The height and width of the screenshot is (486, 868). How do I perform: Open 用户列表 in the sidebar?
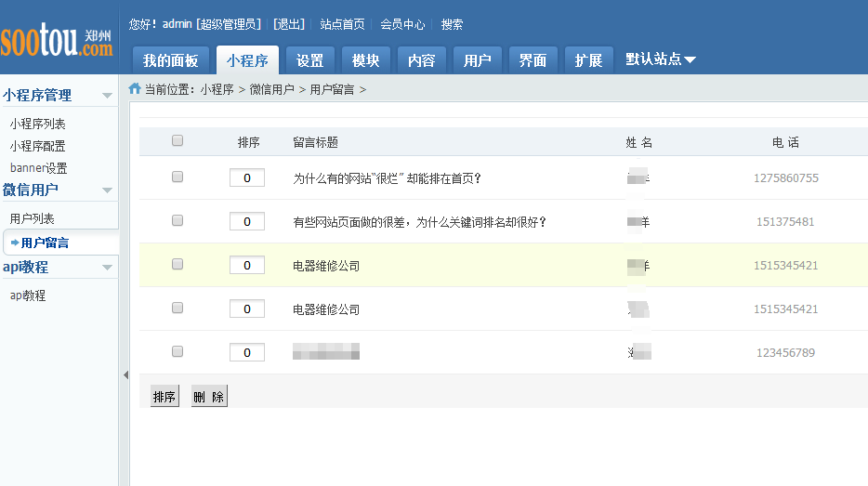pyautogui.click(x=33, y=219)
